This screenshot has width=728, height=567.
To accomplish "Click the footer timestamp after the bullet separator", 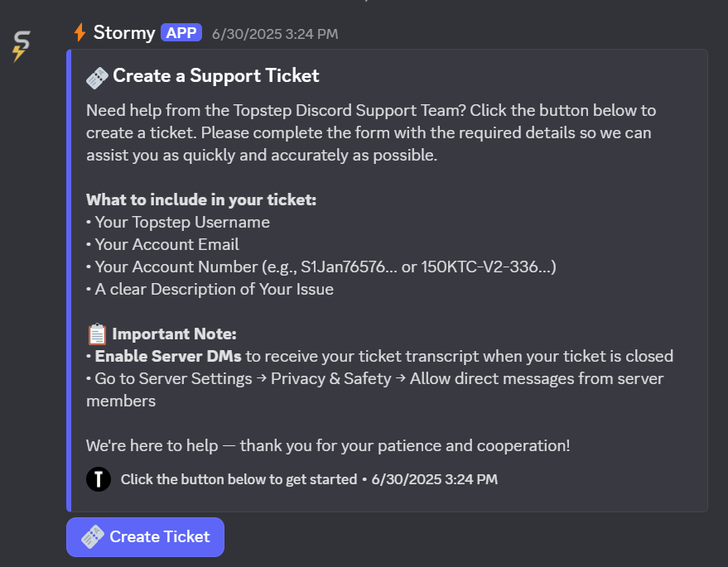I will tap(434, 479).
